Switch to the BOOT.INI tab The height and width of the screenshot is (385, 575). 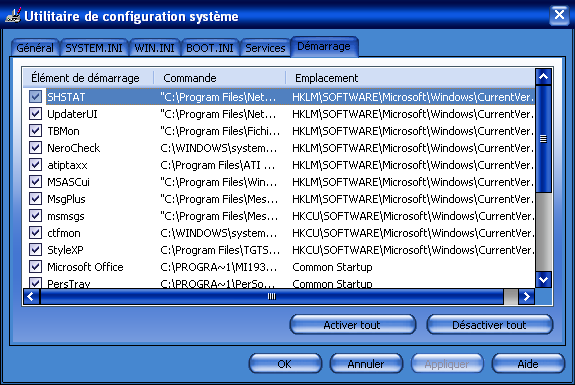[210, 48]
